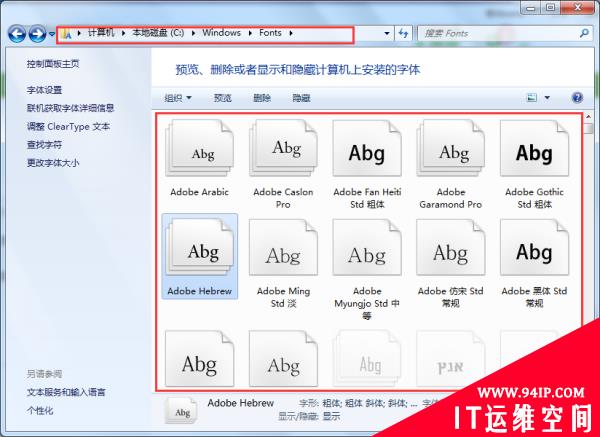Open Help with the question mark icon
Image resolution: width=600 pixels, height=437 pixels.
[577, 98]
